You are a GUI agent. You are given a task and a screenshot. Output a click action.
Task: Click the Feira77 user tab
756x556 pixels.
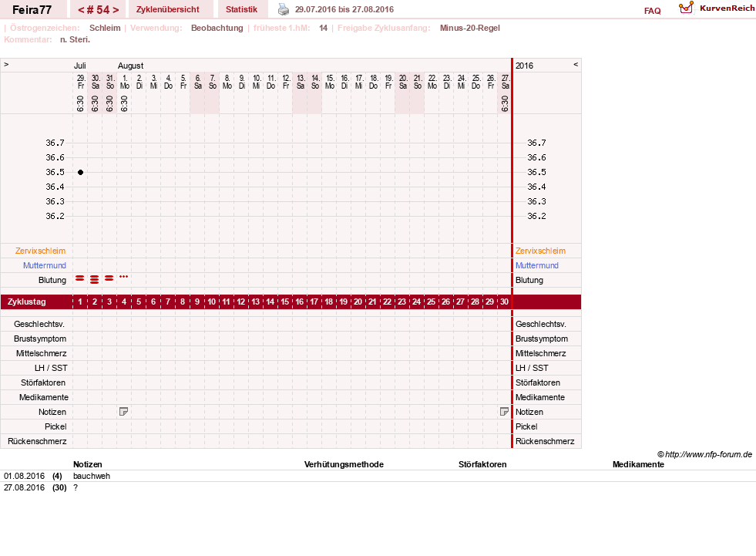tap(32, 10)
